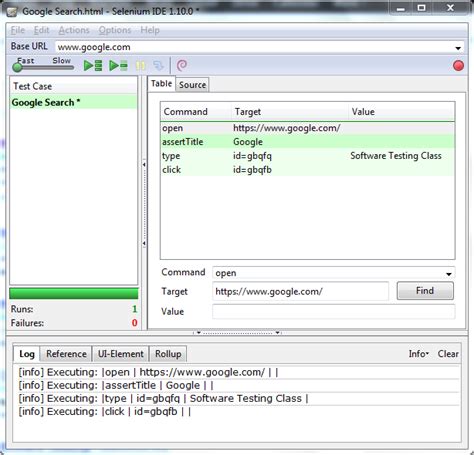Click the Test Case list header
Viewport: 474px width, 455px height.
coord(73,86)
